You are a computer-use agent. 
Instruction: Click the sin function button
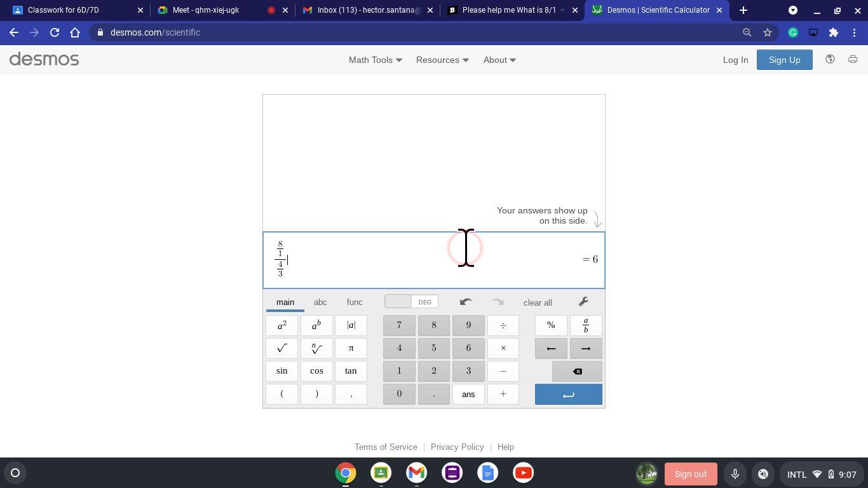(x=281, y=371)
